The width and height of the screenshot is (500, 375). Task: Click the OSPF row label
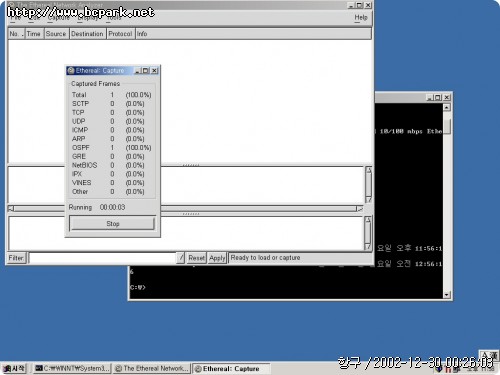tap(81, 147)
